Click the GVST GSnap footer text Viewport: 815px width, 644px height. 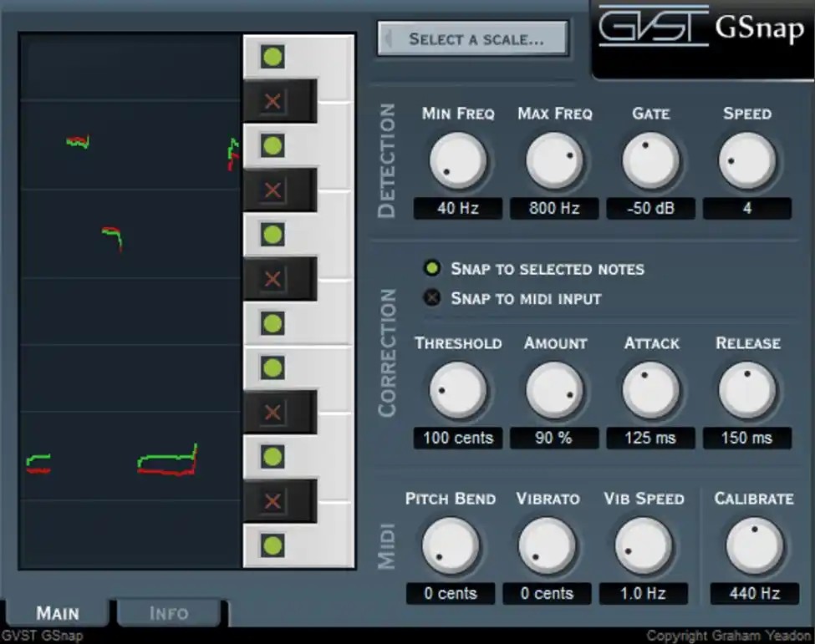click(42, 636)
